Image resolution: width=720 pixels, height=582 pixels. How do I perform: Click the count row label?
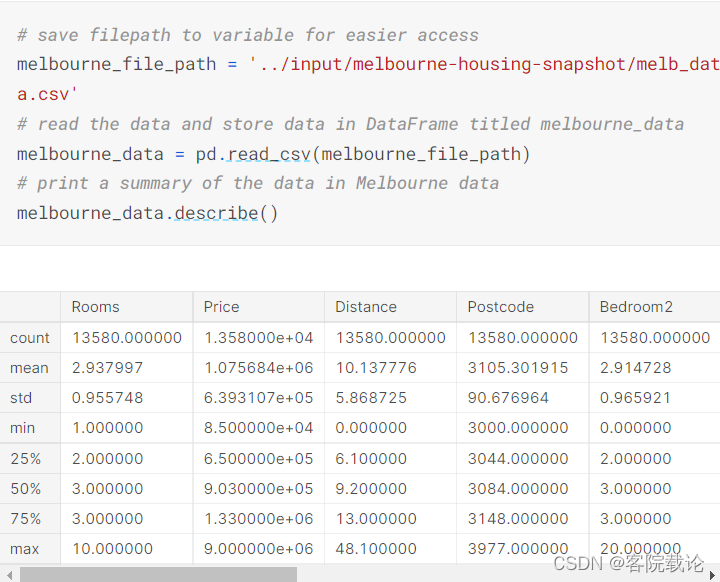(30, 338)
